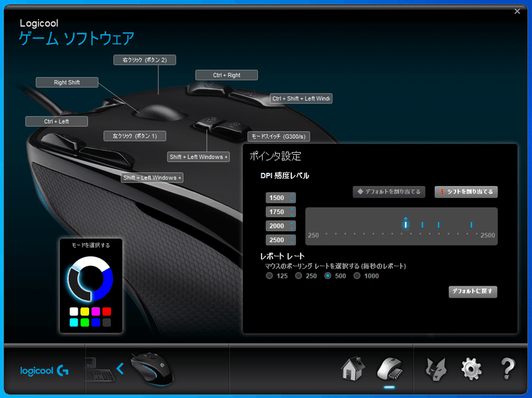Pick the yellow color swatch
Screen dimensions: 532x398
[85, 311]
